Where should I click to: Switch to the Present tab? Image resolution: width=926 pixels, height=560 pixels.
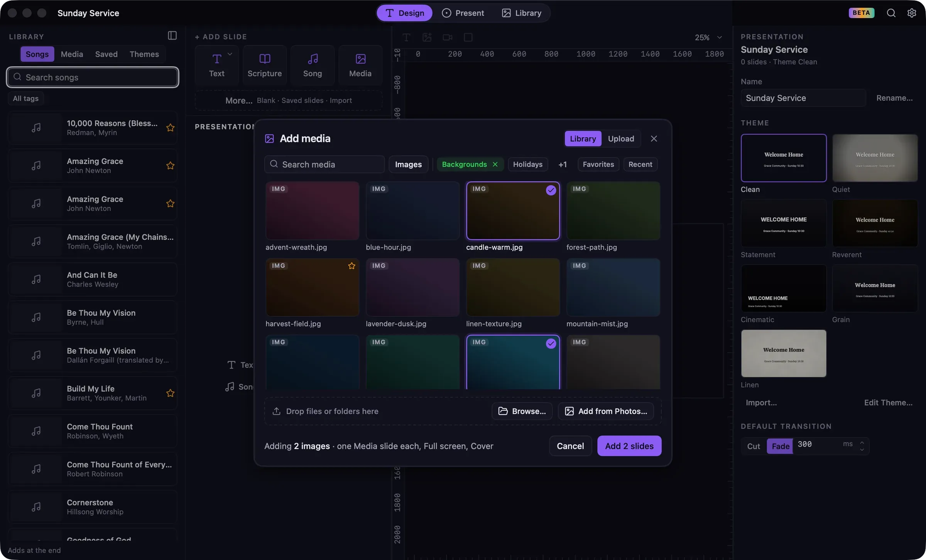tap(463, 13)
